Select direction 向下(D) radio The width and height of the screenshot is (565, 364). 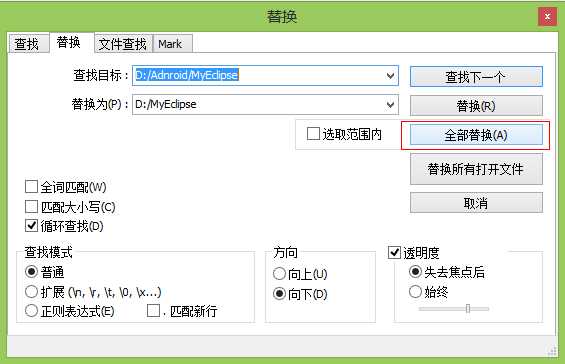[x=279, y=294]
